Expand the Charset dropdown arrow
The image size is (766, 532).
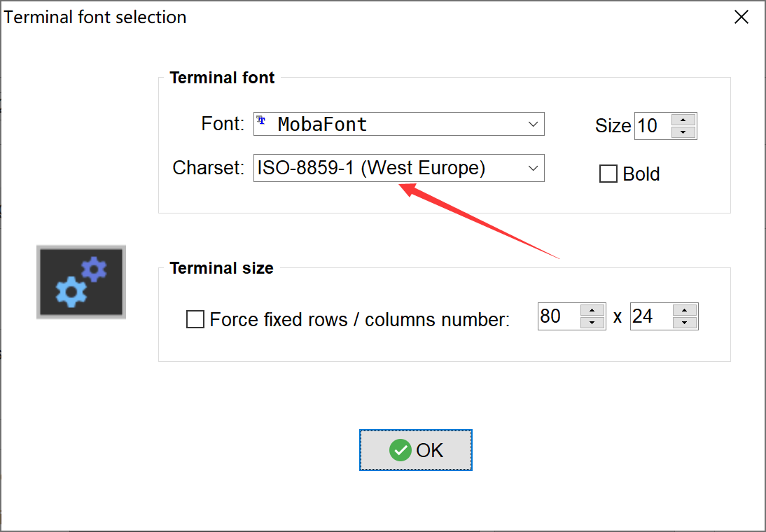[x=533, y=168]
